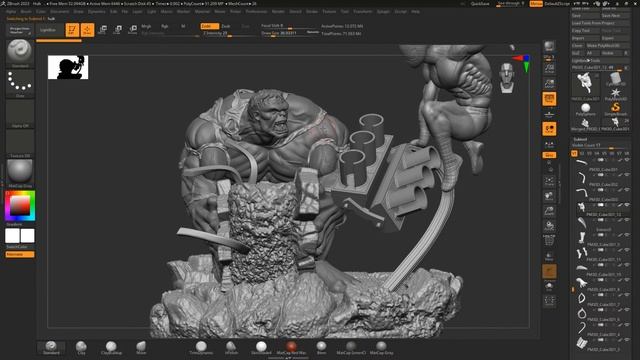The width and height of the screenshot is (640, 360).
Task: Click Rotate view button on right shelf
Action: pos(549,226)
